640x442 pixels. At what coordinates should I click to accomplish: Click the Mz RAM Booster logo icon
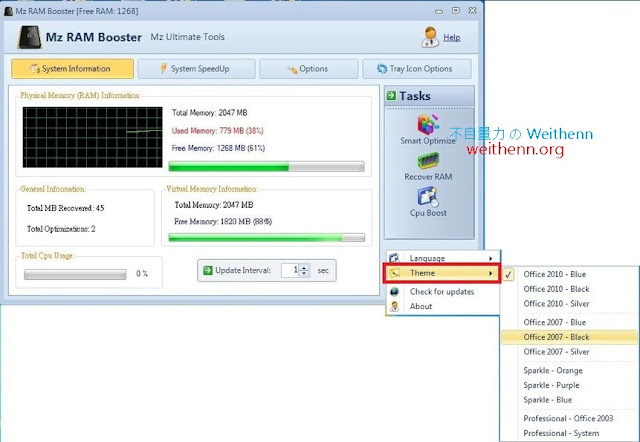[x=29, y=37]
